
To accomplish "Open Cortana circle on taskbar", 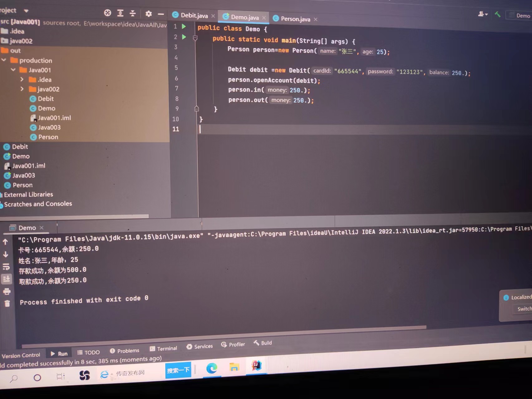I will (x=37, y=378).
